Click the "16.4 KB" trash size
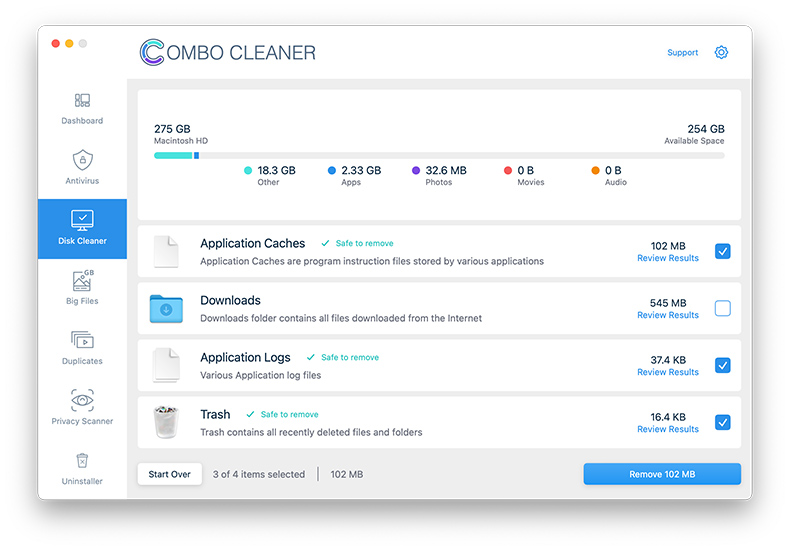790x550 pixels. click(x=668, y=417)
